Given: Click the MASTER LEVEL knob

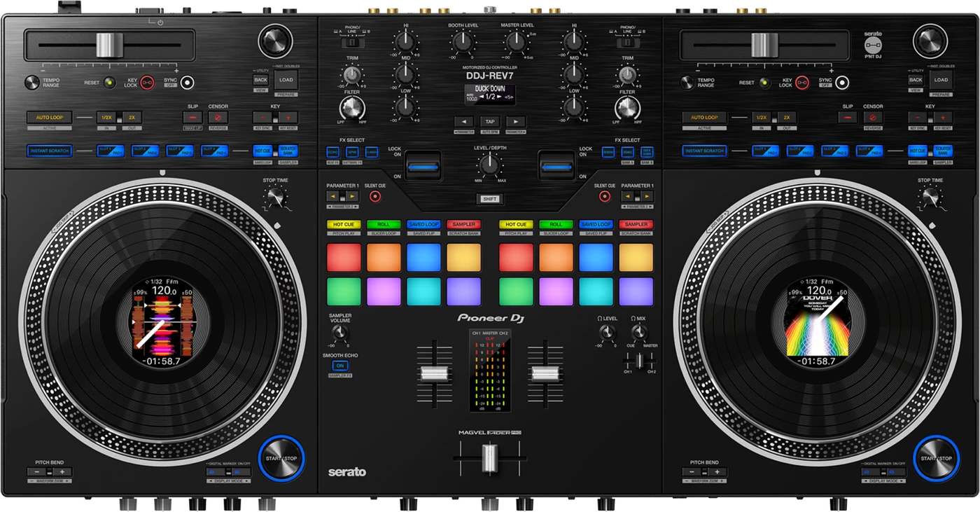Looking at the screenshot, I should click(517, 43).
